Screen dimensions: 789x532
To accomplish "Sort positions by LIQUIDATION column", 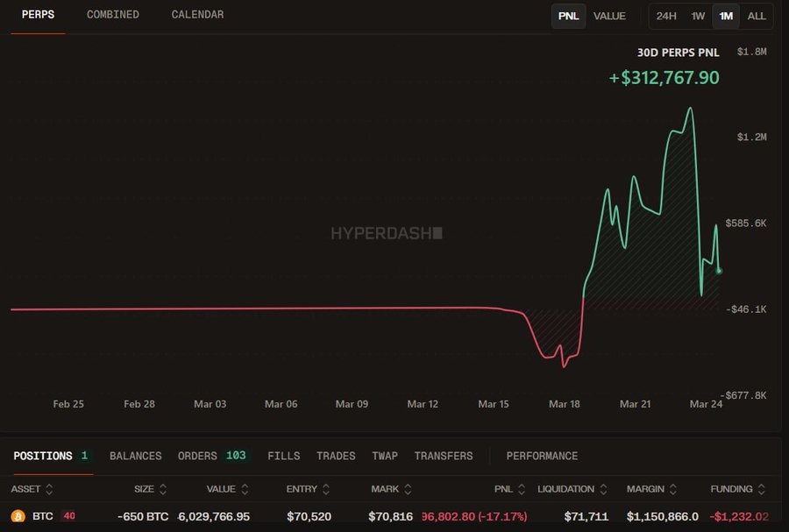I will (572, 489).
